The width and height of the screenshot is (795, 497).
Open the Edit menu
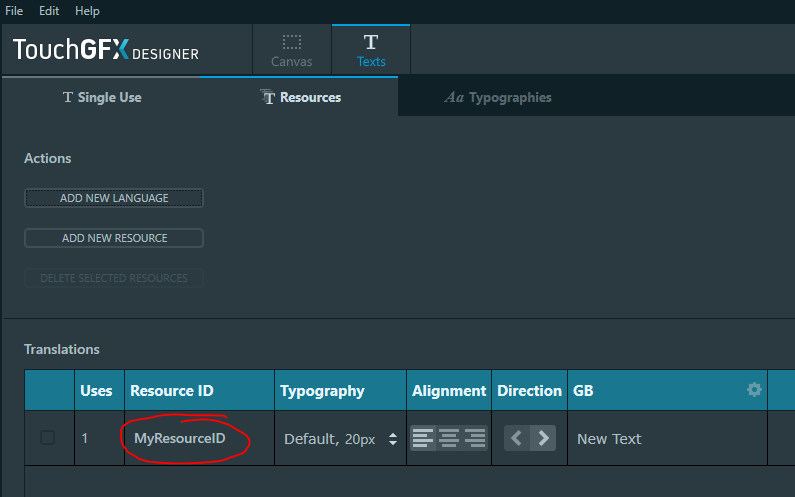point(49,11)
